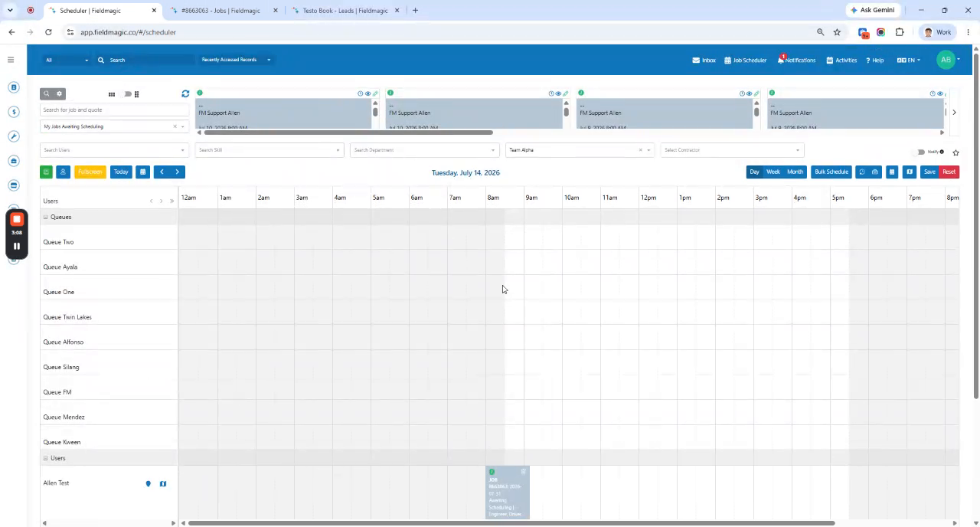Toggle eye icon on fourth job card

click(x=939, y=93)
